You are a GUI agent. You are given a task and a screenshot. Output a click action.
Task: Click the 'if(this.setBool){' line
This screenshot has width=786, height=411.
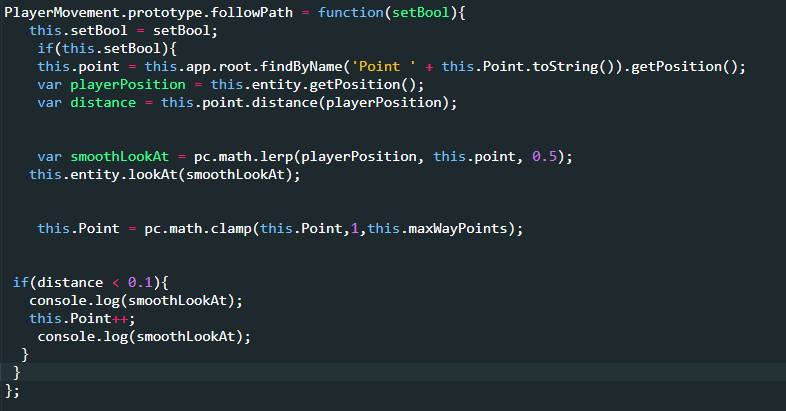107,49
